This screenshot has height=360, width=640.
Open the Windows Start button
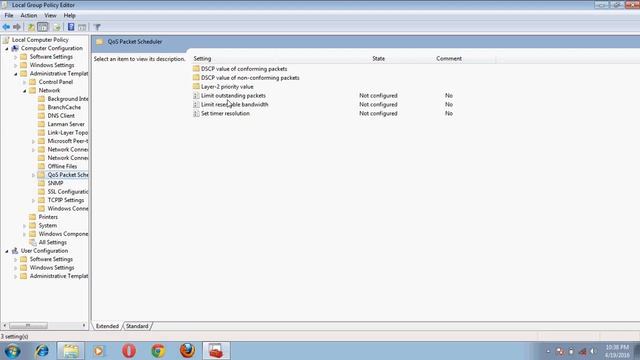point(13,351)
